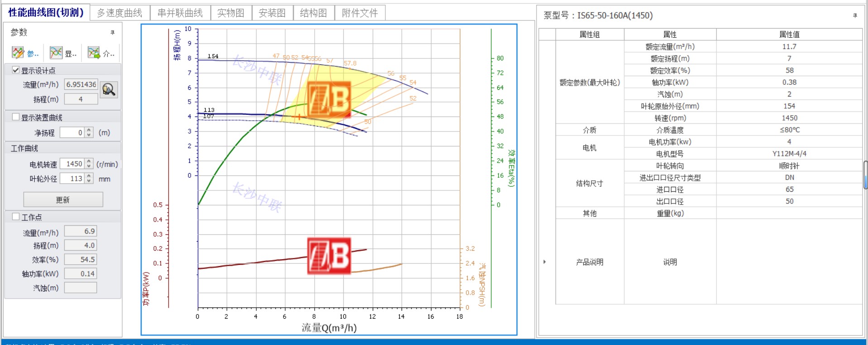
Task: Go to the 安装图 tab
Action: [x=272, y=13]
